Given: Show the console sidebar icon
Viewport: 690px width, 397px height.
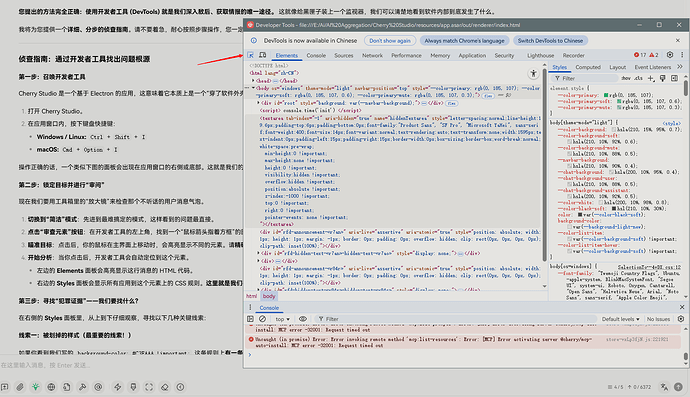Looking at the screenshot, I should (250, 319).
